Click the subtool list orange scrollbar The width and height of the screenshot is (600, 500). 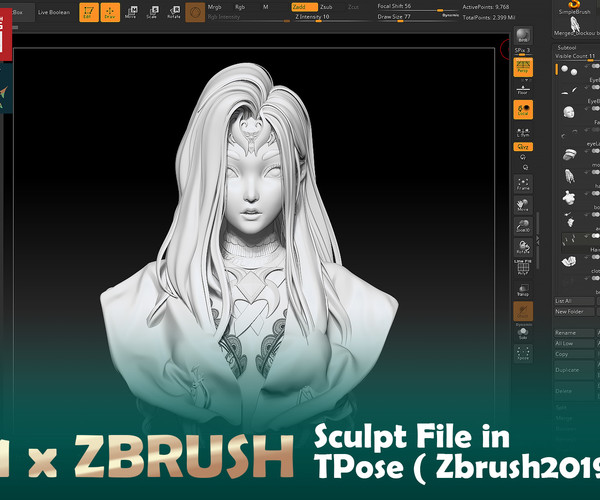pos(556,70)
